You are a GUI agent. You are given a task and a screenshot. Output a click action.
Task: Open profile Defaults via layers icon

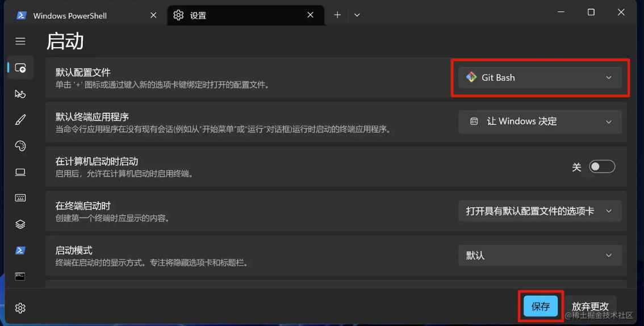point(20,224)
